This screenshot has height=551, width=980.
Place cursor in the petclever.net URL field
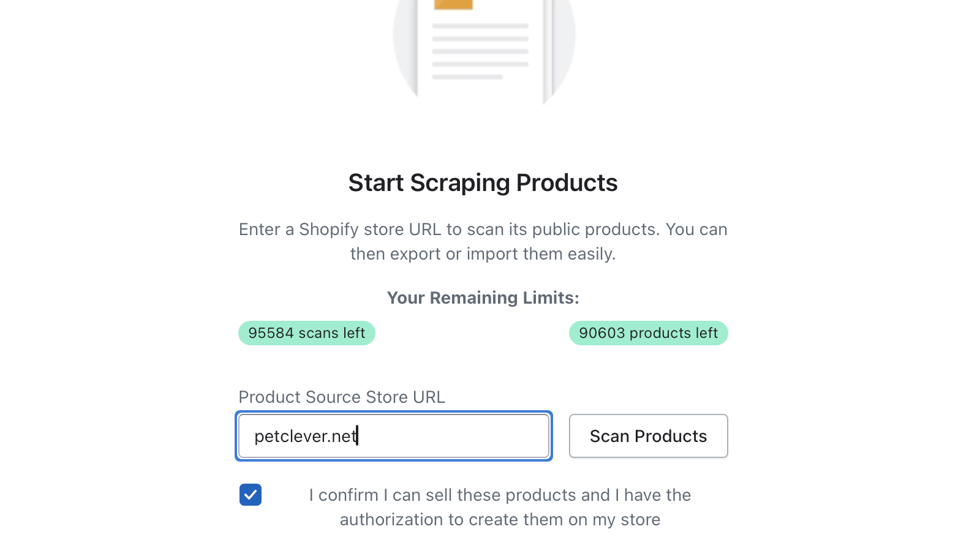pos(394,436)
